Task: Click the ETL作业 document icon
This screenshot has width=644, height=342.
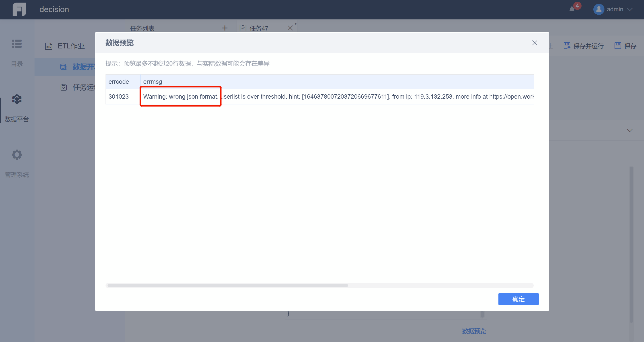Action: pyautogui.click(x=49, y=46)
